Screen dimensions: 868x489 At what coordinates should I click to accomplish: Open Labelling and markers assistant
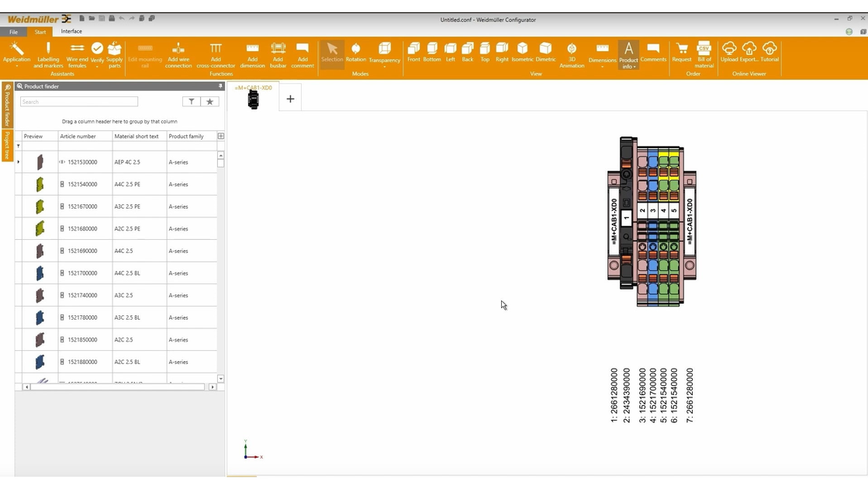click(48, 54)
